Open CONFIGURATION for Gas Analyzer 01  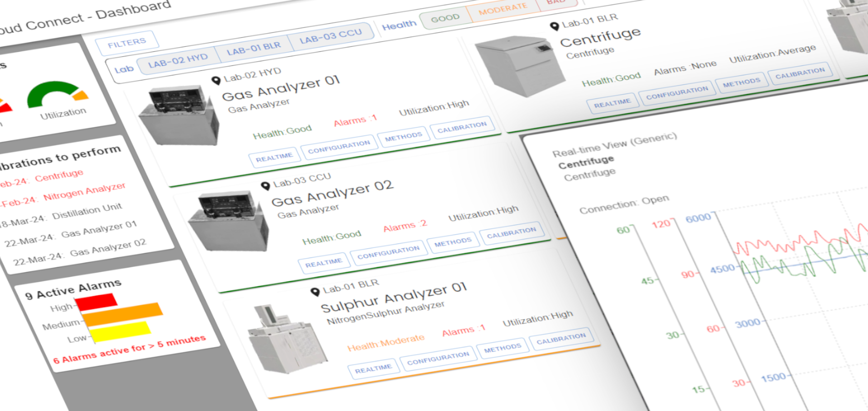pos(339,146)
